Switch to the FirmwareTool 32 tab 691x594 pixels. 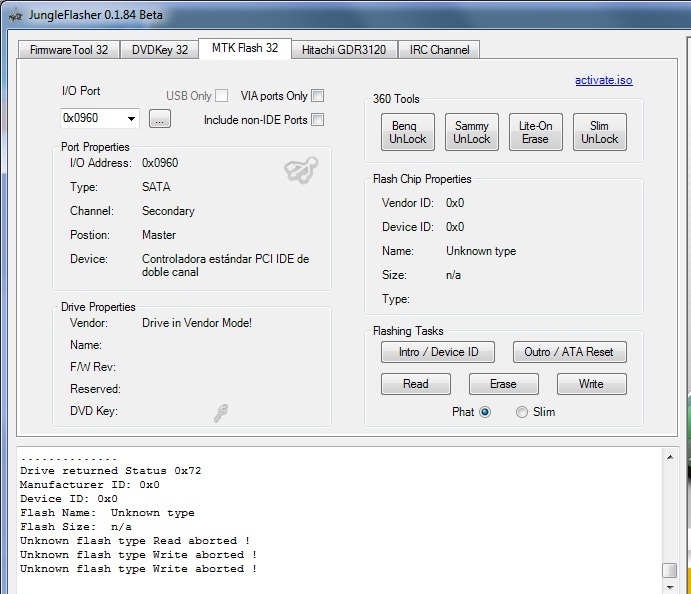pos(68,49)
